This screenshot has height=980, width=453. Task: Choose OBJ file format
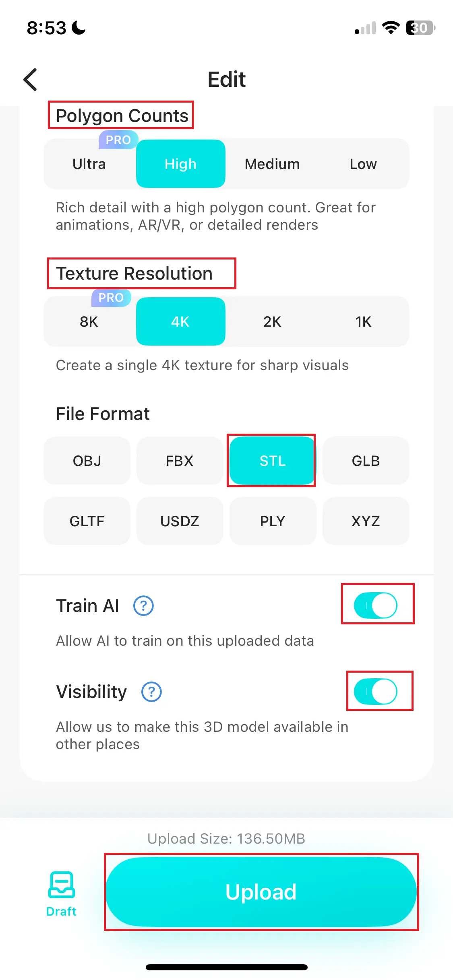click(x=87, y=461)
